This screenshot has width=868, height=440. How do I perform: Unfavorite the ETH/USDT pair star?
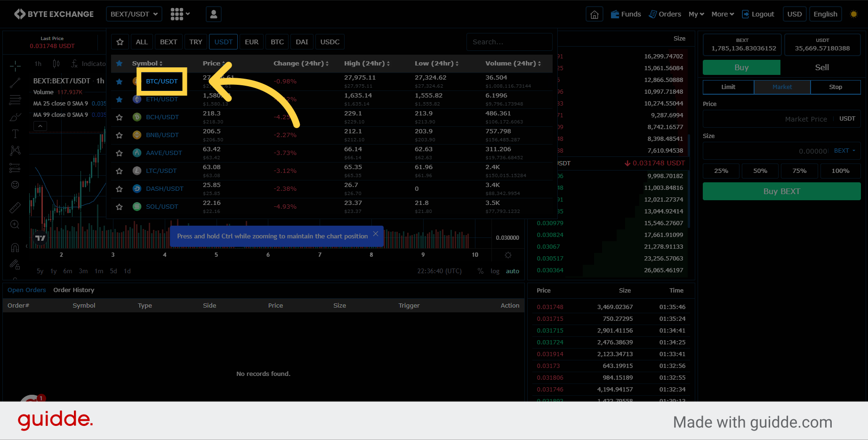point(120,99)
